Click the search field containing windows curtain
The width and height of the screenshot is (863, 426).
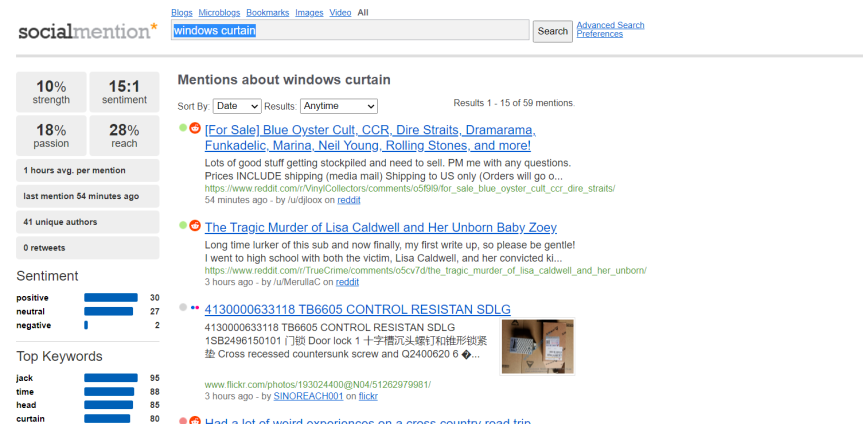[349, 30]
